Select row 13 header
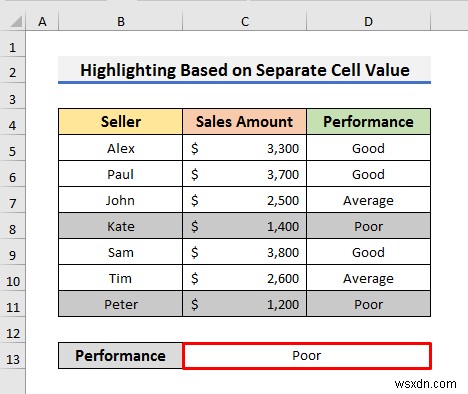This screenshot has height=394, width=468. 12,356
